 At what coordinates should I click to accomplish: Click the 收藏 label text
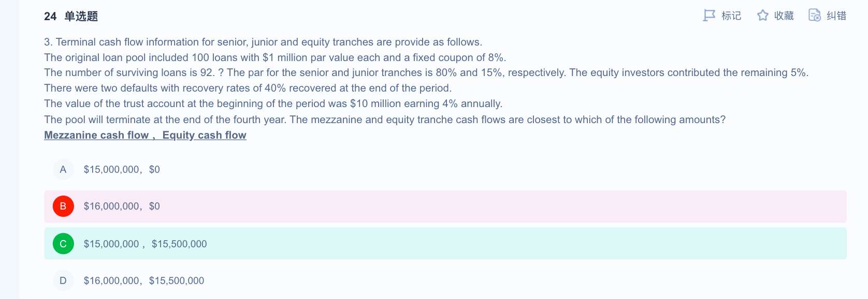point(784,16)
